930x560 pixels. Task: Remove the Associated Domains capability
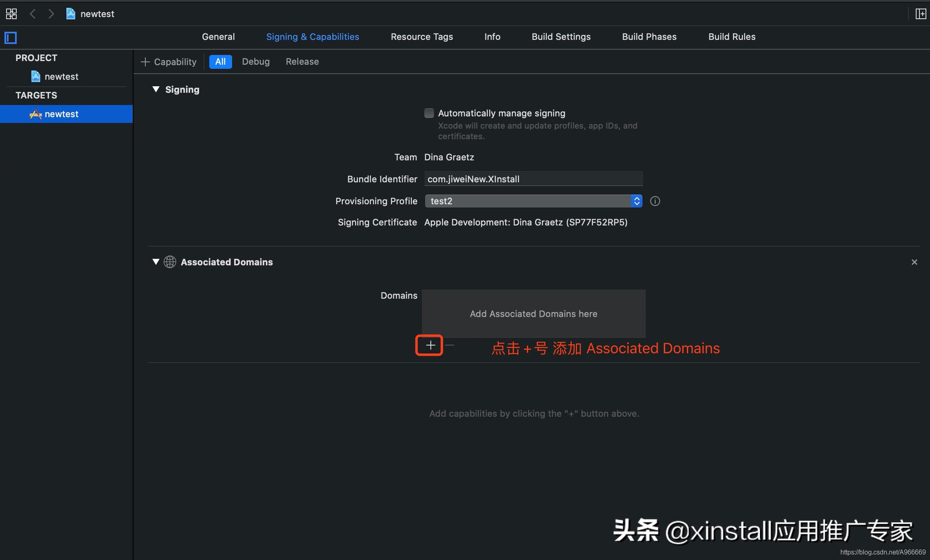click(915, 262)
